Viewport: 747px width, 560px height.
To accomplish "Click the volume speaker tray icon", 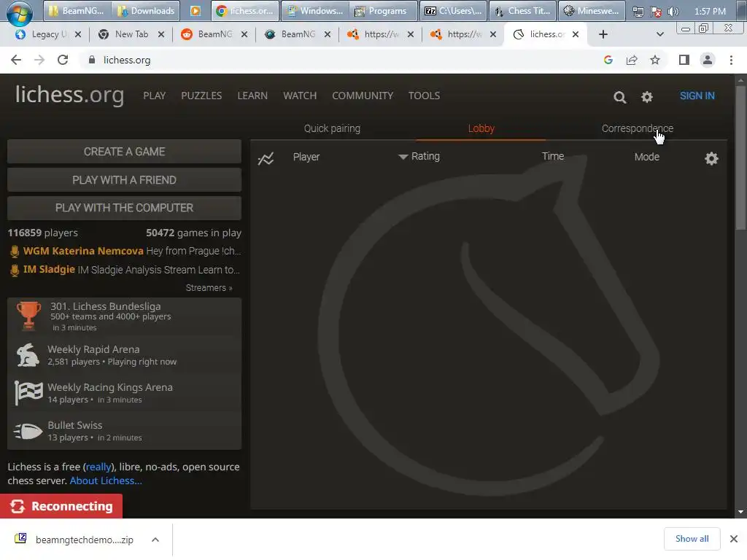I will pyautogui.click(x=673, y=12).
